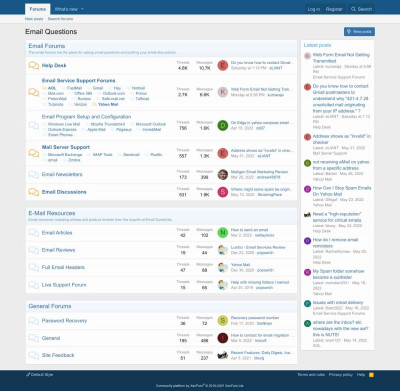Switch to the Forums tab

(x=38, y=9)
